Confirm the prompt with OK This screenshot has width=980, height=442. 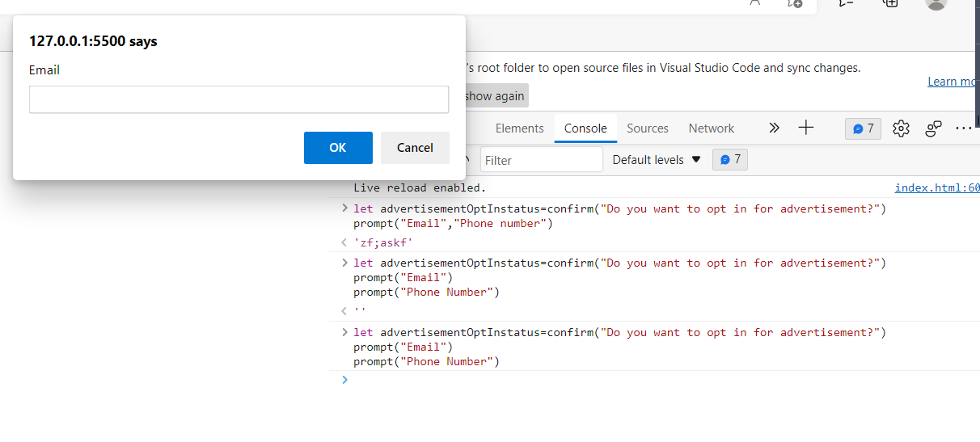coord(338,148)
